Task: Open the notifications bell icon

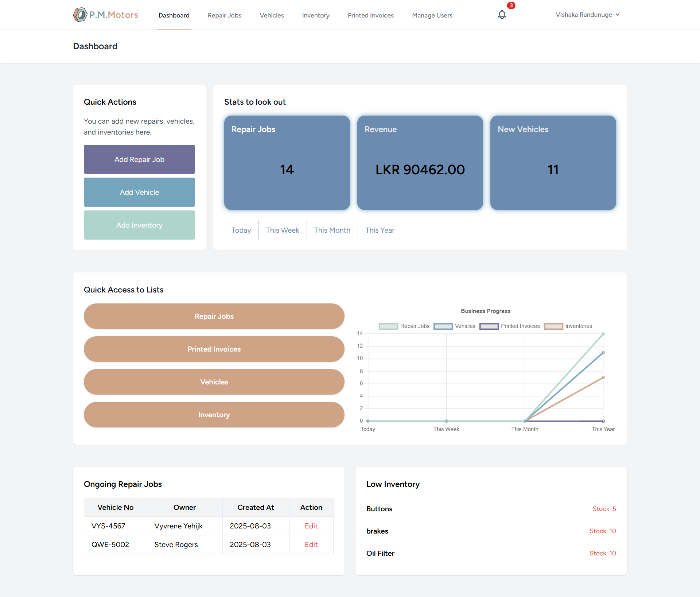Action: click(x=502, y=15)
